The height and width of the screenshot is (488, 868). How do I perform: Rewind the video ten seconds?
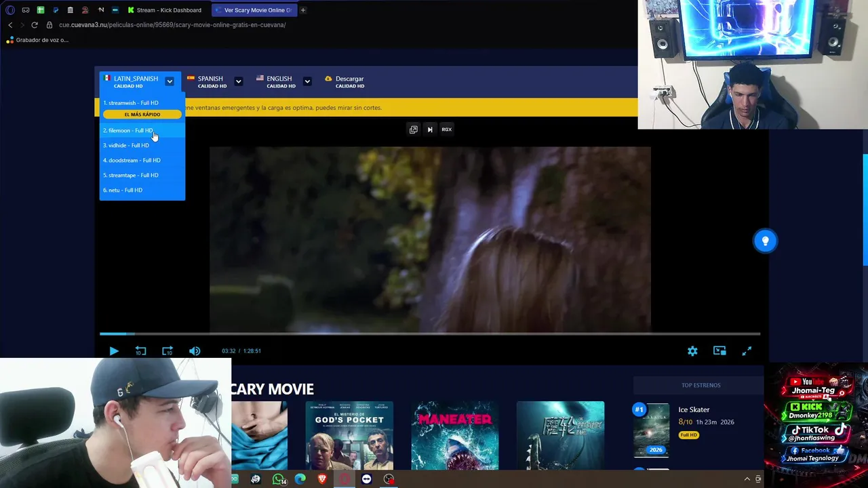point(140,351)
